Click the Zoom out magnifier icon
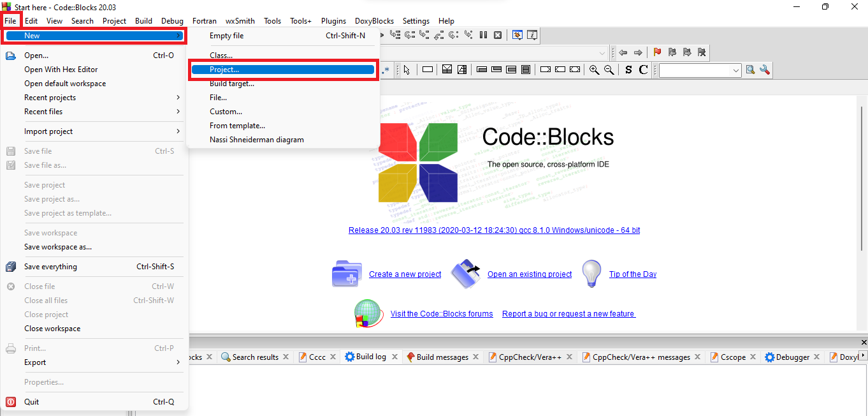 tap(609, 70)
